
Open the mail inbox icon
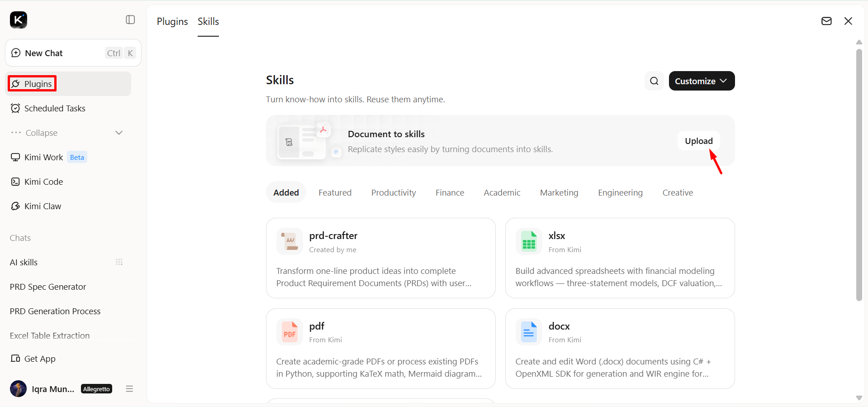[826, 21]
